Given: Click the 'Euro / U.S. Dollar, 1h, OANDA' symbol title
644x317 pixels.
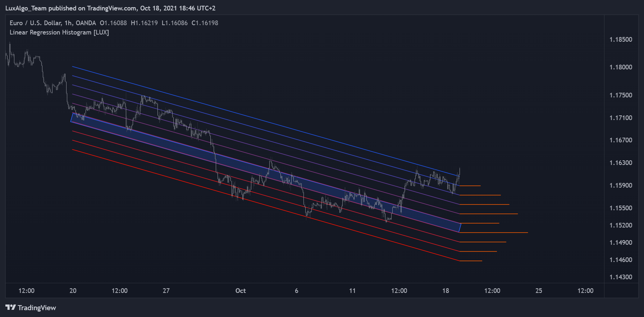Looking at the screenshot, I should (53, 23).
